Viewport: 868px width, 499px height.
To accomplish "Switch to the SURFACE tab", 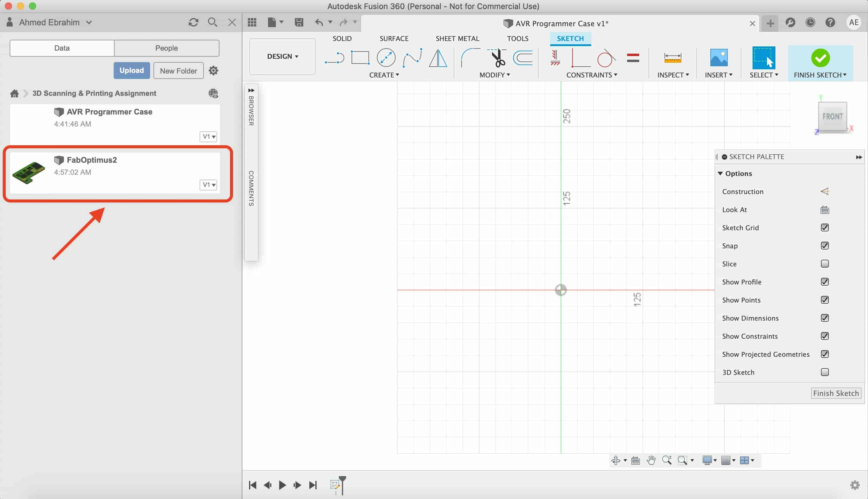I will pyautogui.click(x=393, y=38).
